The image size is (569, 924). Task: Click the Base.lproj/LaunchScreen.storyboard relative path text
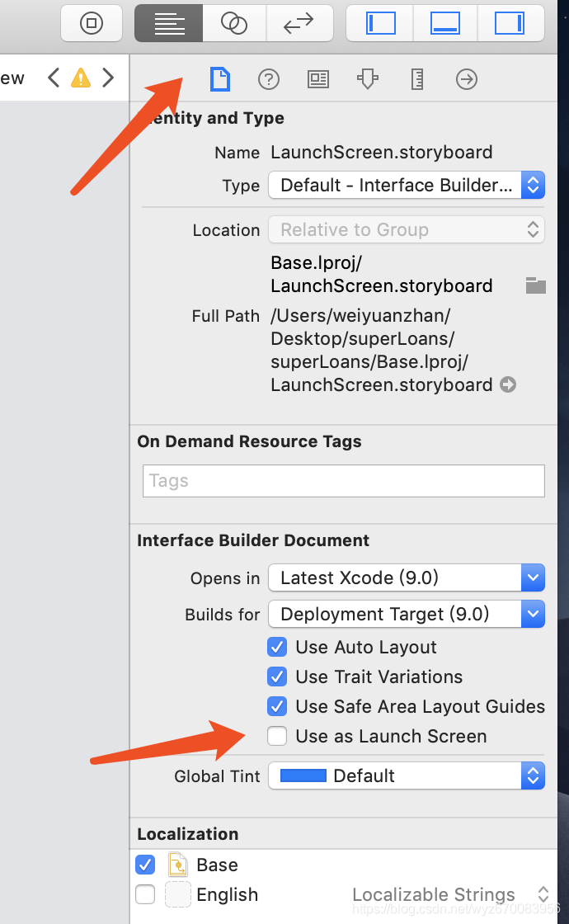(x=382, y=274)
